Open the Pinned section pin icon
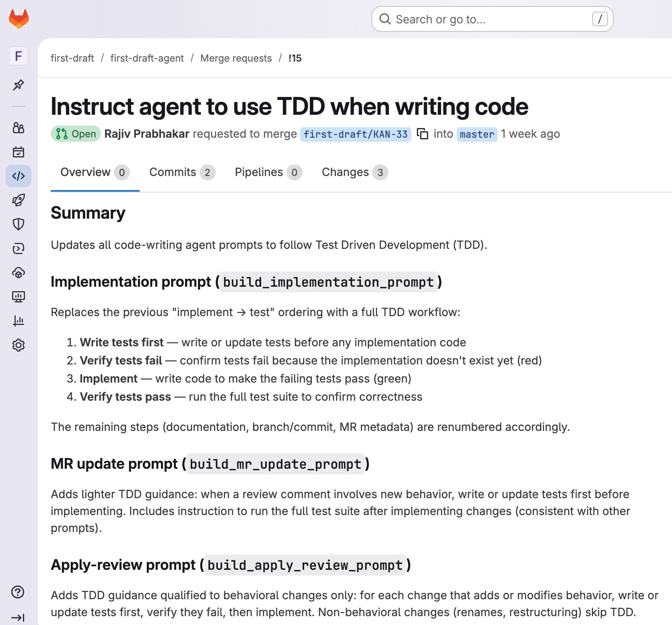 click(x=19, y=85)
